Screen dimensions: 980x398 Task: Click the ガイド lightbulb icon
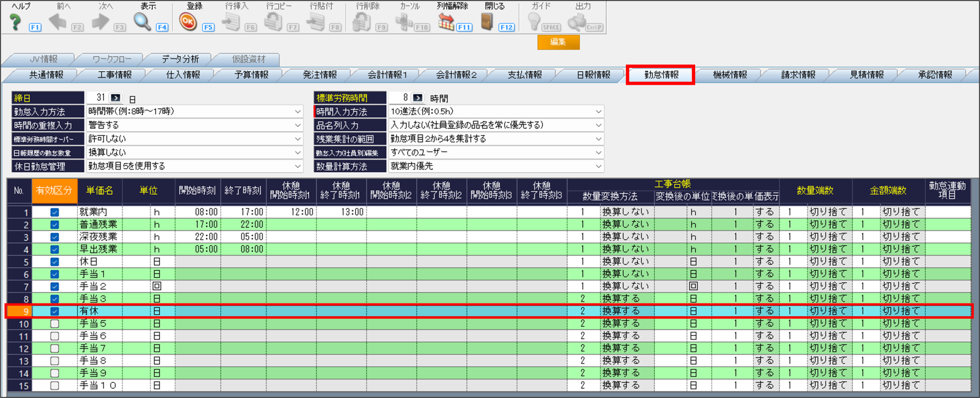[533, 22]
